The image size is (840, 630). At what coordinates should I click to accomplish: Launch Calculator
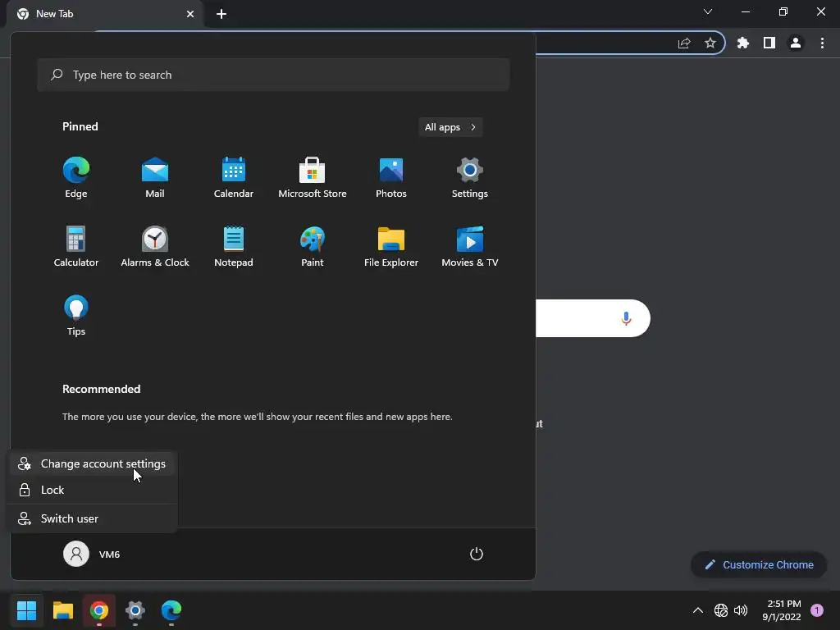[x=76, y=246]
